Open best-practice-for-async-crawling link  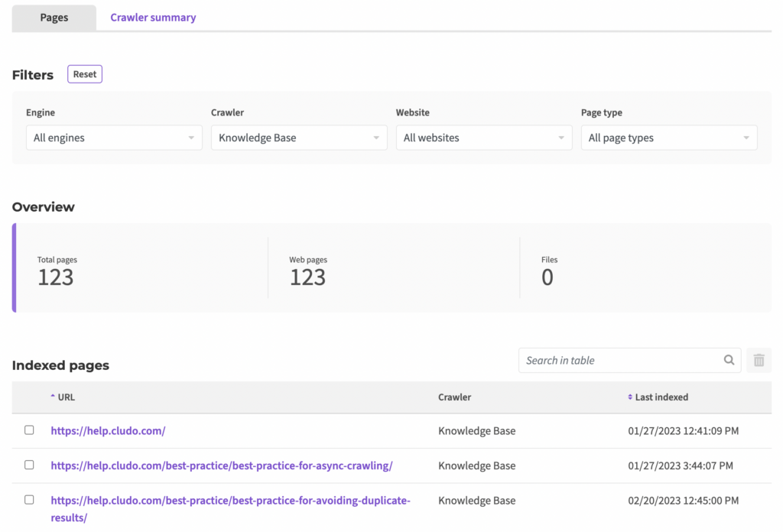(222, 465)
